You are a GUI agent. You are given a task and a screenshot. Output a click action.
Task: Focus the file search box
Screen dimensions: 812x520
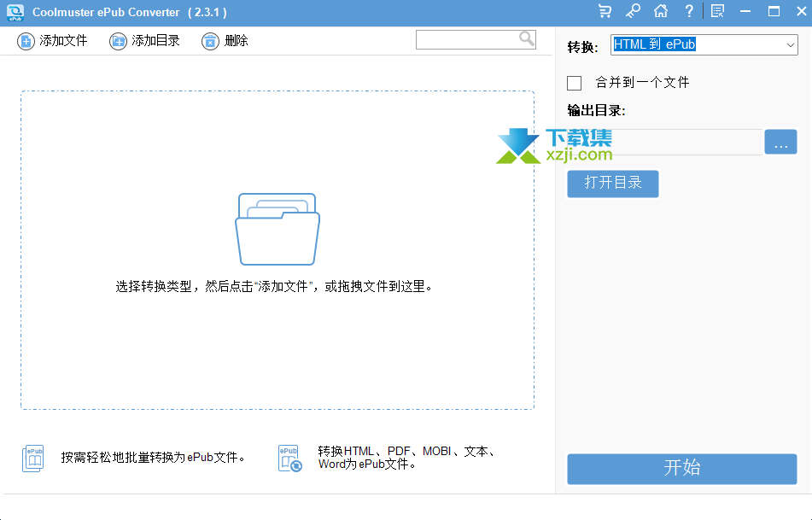[x=466, y=39]
